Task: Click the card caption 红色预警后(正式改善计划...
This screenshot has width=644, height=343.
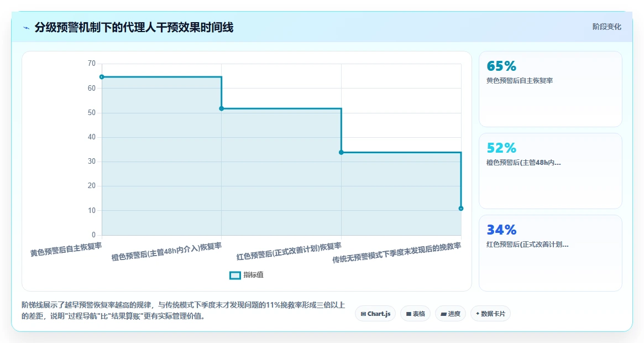Action: click(x=528, y=245)
